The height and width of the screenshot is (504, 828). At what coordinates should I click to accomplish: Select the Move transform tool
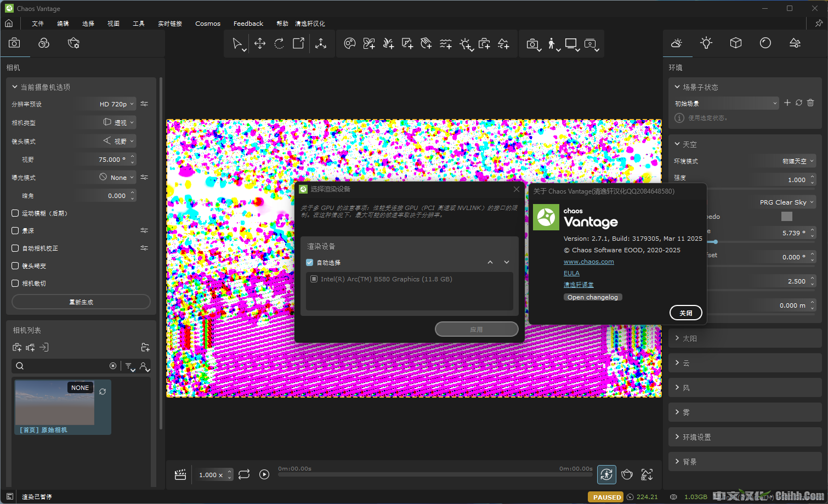pos(259,43)
